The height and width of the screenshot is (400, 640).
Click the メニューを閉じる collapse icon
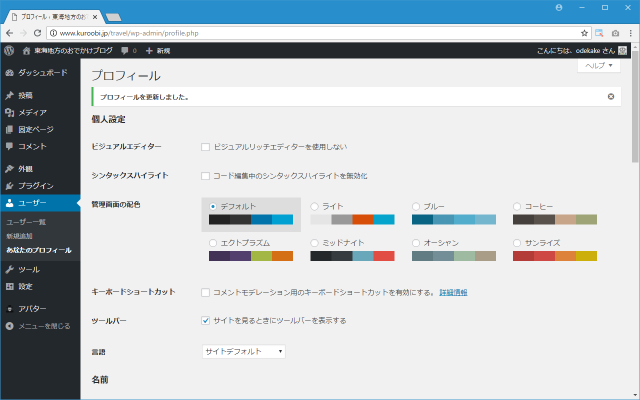tap(10, 326)
